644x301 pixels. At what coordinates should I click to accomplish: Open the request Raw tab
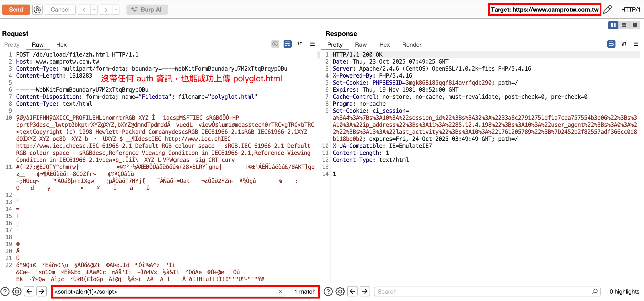click(38, 44)
